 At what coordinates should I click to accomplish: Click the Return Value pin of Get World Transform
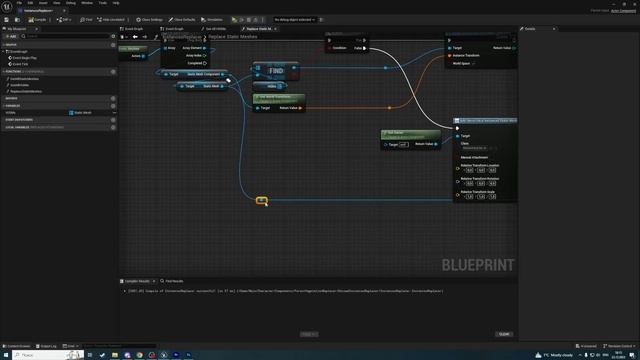pyautogui.click(x=300, y=108)
